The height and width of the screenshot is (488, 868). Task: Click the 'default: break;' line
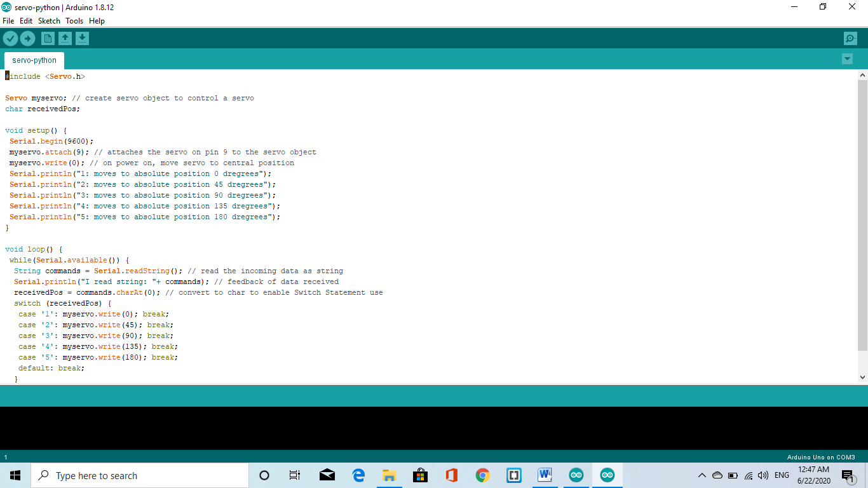(x=51, y=368)
